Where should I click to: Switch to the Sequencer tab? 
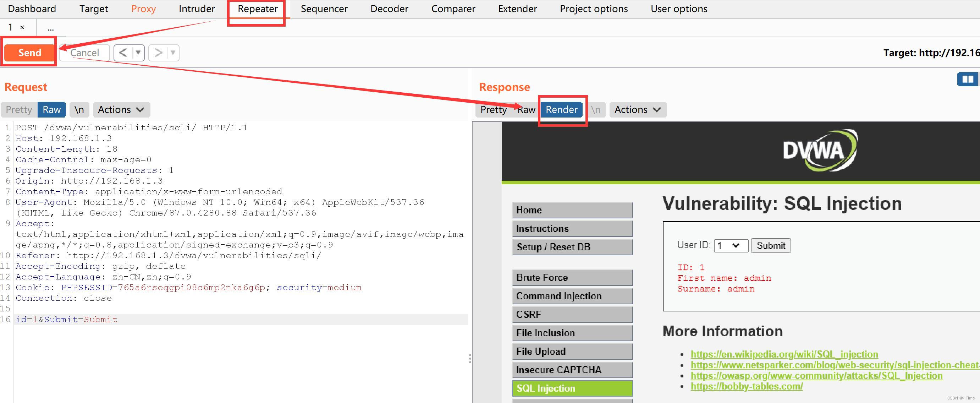(324, 9)
